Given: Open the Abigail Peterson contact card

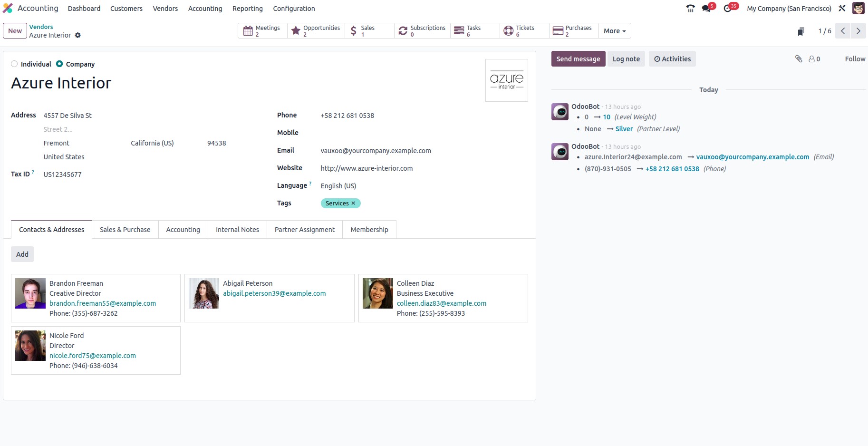Looking at the screenshot, I should coord(269,298).
